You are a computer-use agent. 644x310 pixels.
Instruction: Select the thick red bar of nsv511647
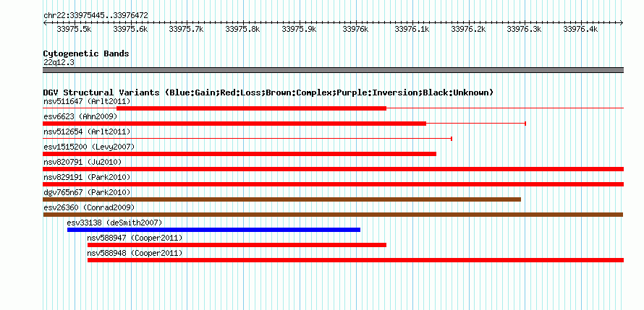[x=251, y=108]
